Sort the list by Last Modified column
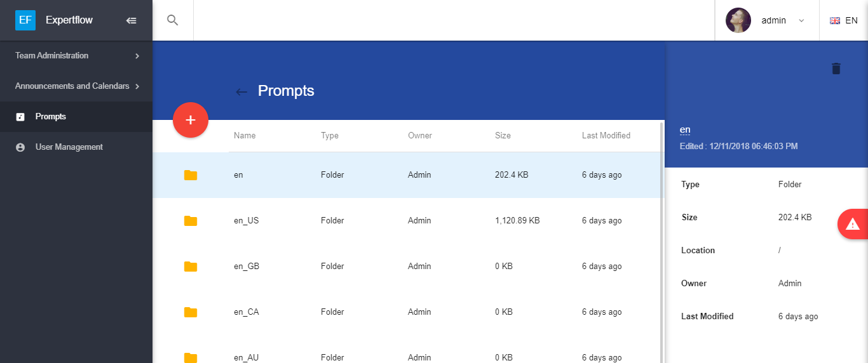 (606, 135)
